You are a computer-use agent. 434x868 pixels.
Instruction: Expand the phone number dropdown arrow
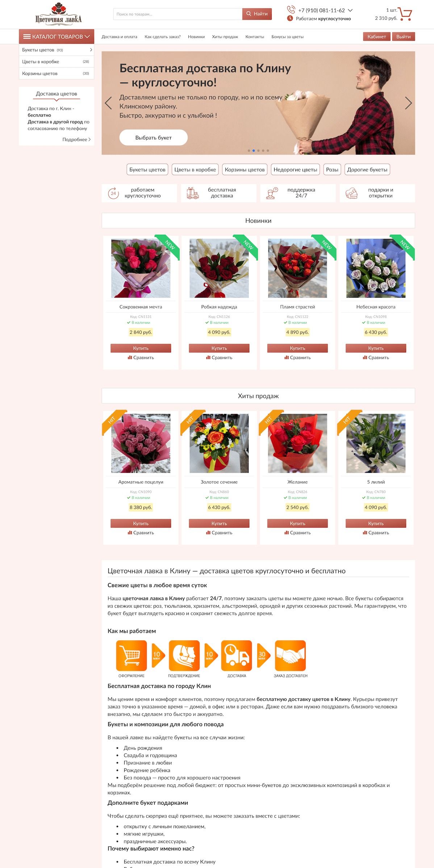(x=350, y=11)
